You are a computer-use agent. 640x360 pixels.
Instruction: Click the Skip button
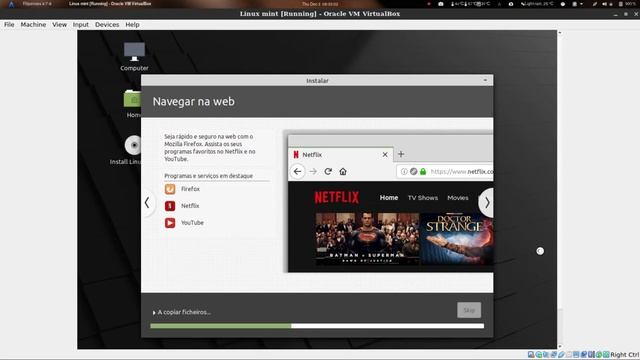click(469, 310)
